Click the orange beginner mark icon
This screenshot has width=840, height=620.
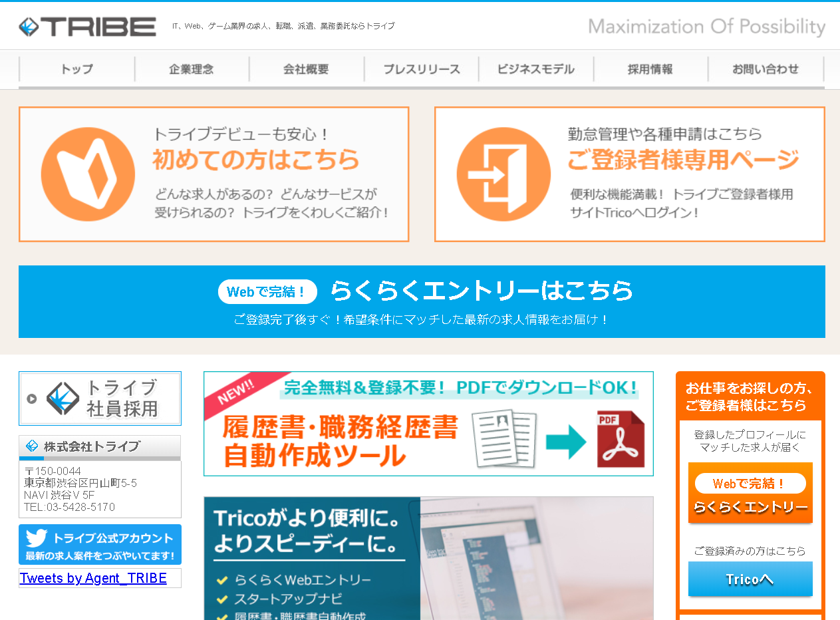click(x=88, y=174)
